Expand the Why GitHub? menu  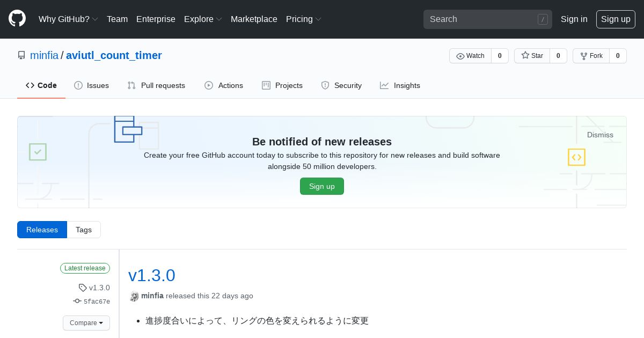(68, 19)
